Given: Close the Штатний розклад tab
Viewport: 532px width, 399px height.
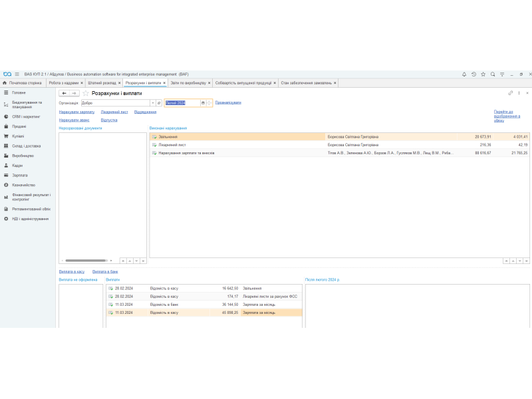Looking at the screenshot, I should [x=120, y=82].
